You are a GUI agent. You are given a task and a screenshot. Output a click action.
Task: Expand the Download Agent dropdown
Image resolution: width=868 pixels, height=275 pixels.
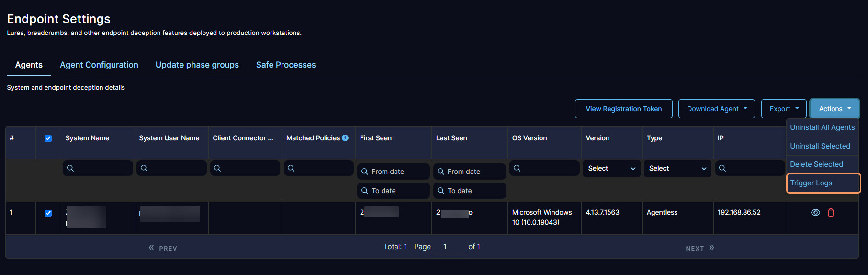(x=716, y=109)
